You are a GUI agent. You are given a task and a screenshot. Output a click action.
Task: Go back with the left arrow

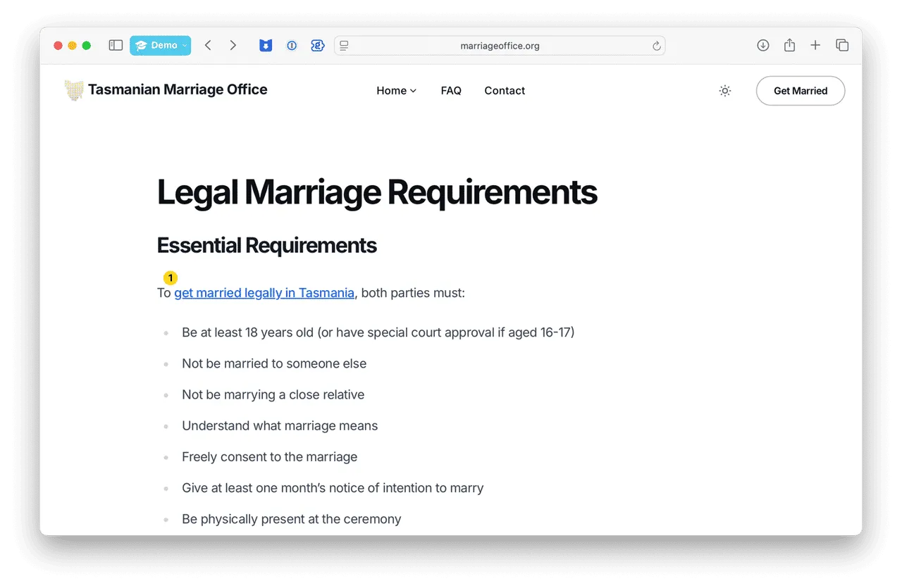(x=208, y=45)
